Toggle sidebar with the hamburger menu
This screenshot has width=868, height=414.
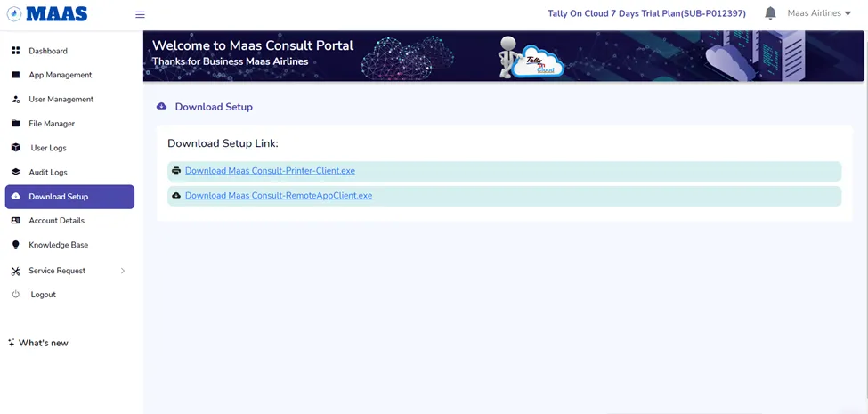(x=140, y=14)
